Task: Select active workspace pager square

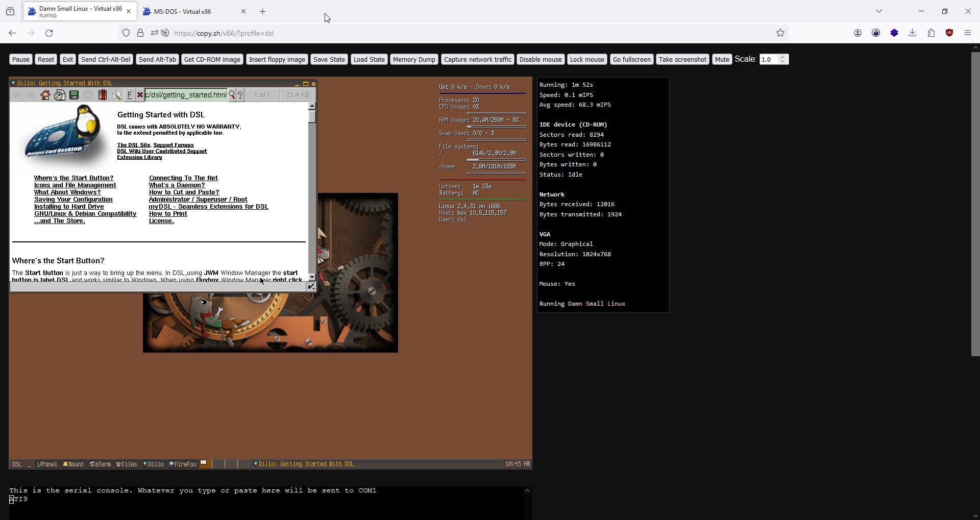Action: 205,464
